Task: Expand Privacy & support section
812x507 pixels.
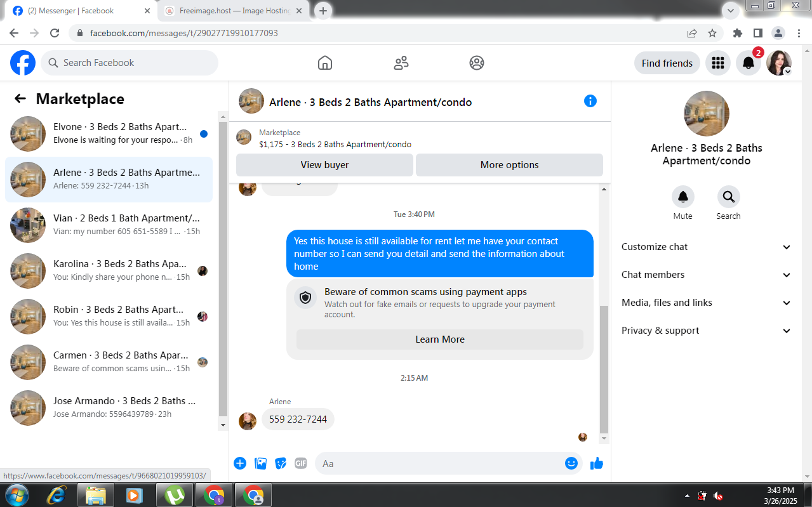Action: (x=707, y=331)
